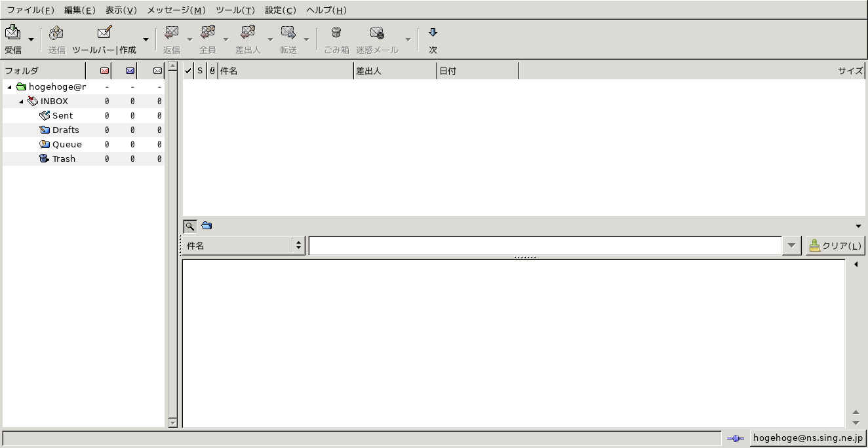Click the hogehoge@ns.sing.ne.jp account button
Image resolution: width=868 pixels, height=448 pixels.
808,438
